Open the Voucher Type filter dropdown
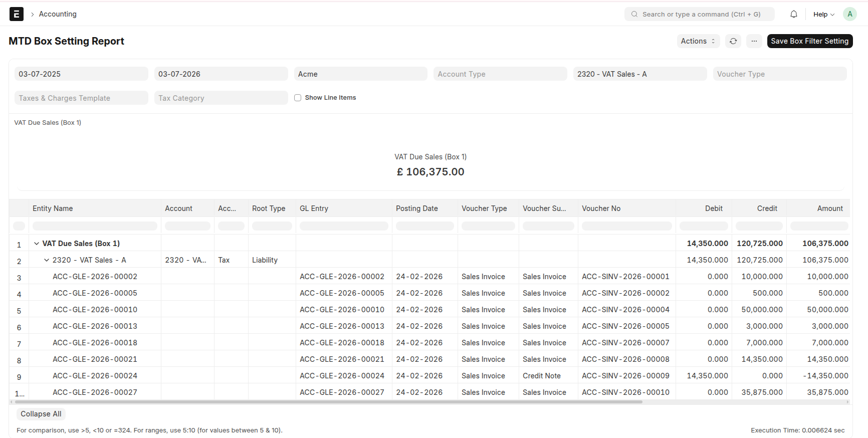868x438 pixels. pos(780,74)
